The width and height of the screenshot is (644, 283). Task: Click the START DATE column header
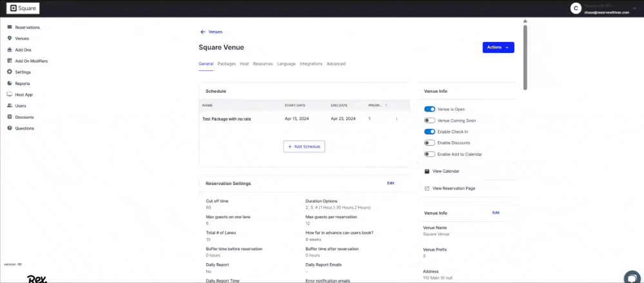295,106
